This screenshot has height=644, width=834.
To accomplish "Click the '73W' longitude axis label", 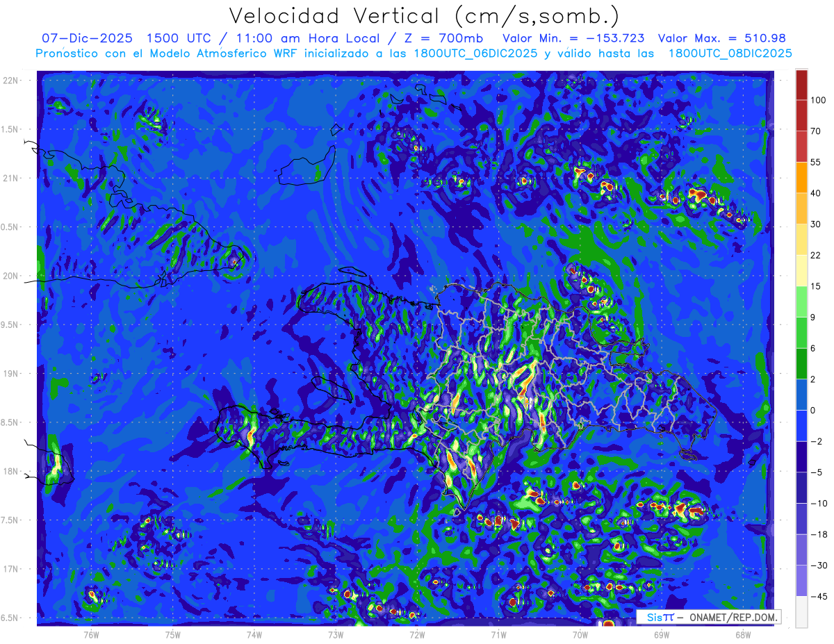I will (336, 634).
